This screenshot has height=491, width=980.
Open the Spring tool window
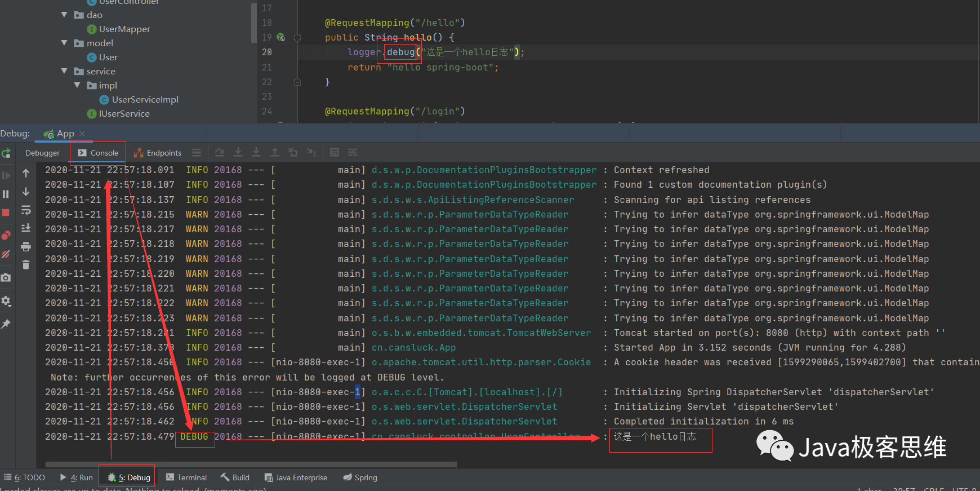pos(360,477)
